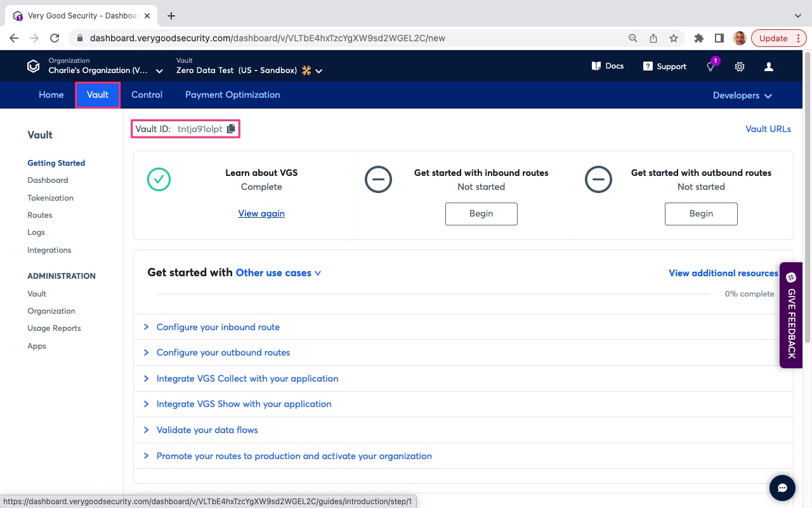Screen dimensions: 812x508
Task: Open Apps in the sidebar
Action: coord(37,346)
